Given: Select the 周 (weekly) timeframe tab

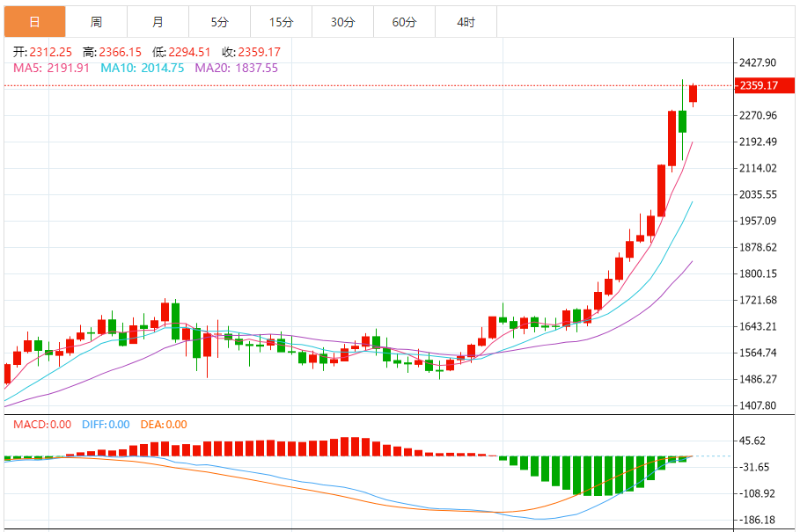Looking at the screenshot, I should pyautogui.click(x=96, y=22).
